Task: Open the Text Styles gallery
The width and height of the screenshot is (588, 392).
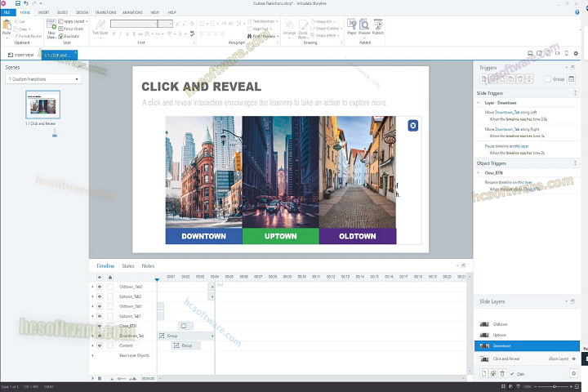Action: [x=100, y=27]
